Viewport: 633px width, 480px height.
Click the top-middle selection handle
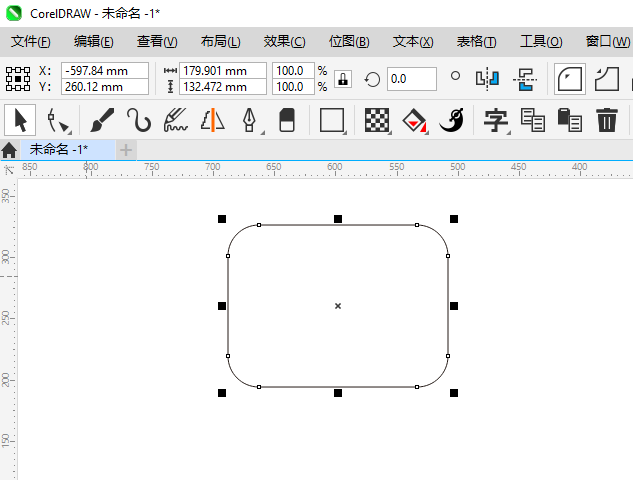coord(338,219)
